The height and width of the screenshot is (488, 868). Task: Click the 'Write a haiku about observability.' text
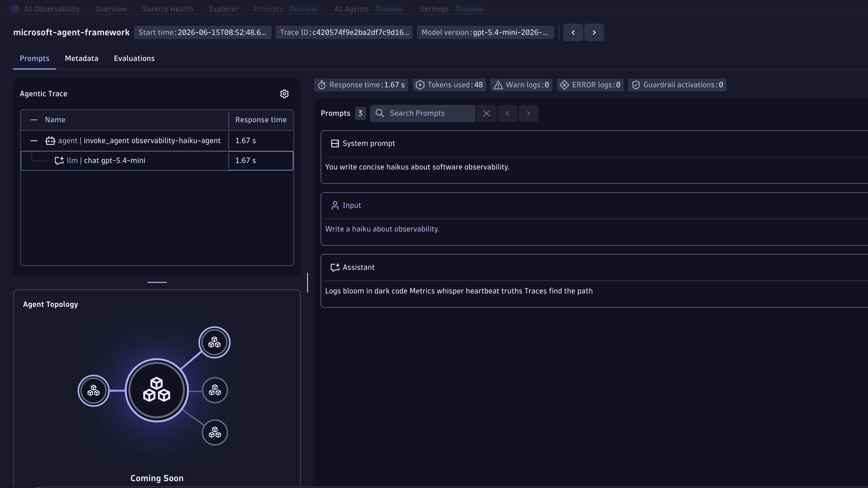(x=382, y=229)
